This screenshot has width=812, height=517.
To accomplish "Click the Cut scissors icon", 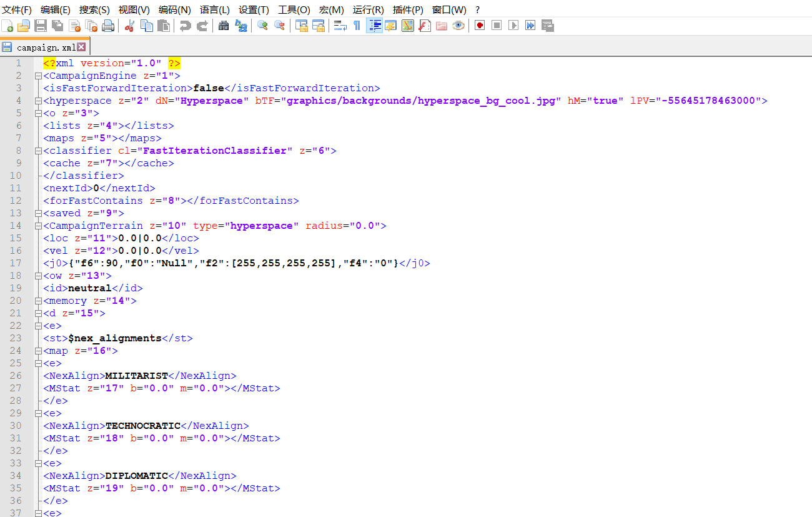I will (x=130, y=26).
